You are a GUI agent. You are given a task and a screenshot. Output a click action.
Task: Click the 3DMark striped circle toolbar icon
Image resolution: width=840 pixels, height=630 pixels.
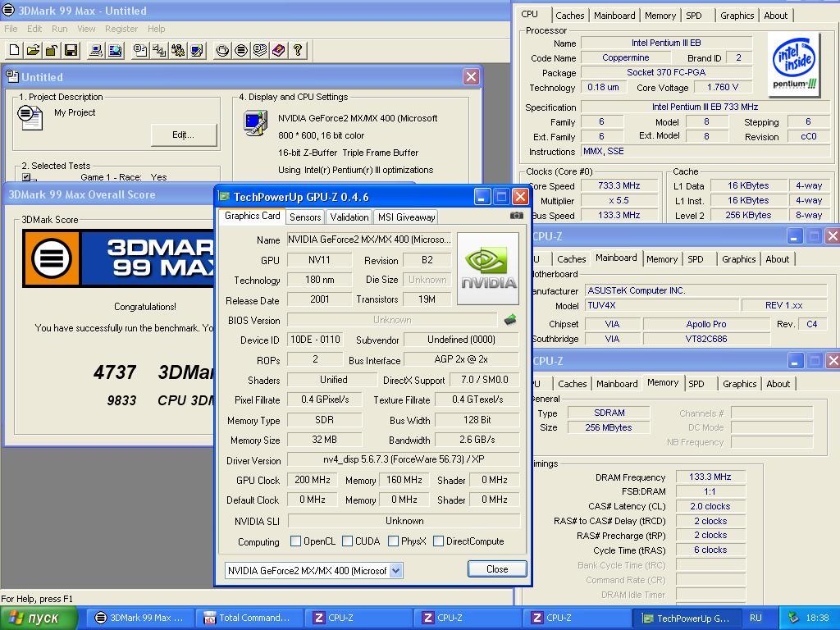[x=241, y=50]
